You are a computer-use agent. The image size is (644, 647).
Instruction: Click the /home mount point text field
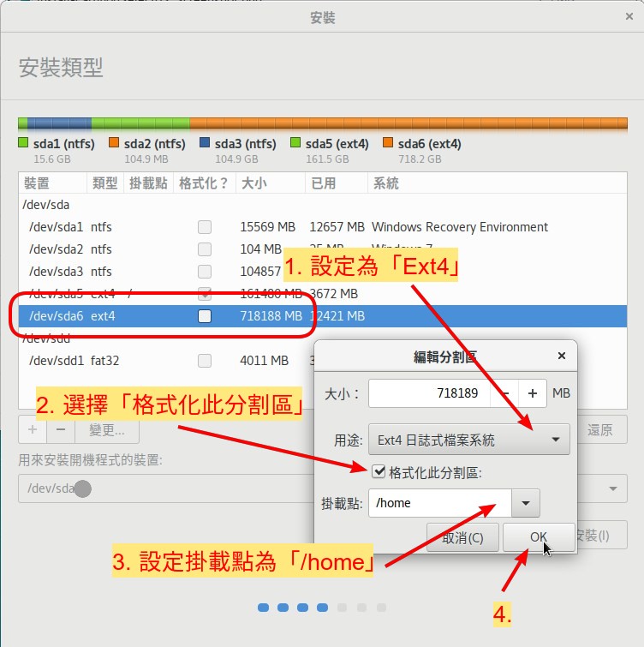[x=440, y=503]
